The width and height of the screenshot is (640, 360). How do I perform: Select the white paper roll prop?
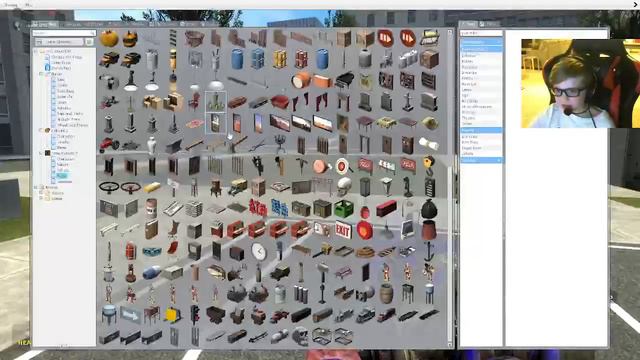click(x=429, y=144)
